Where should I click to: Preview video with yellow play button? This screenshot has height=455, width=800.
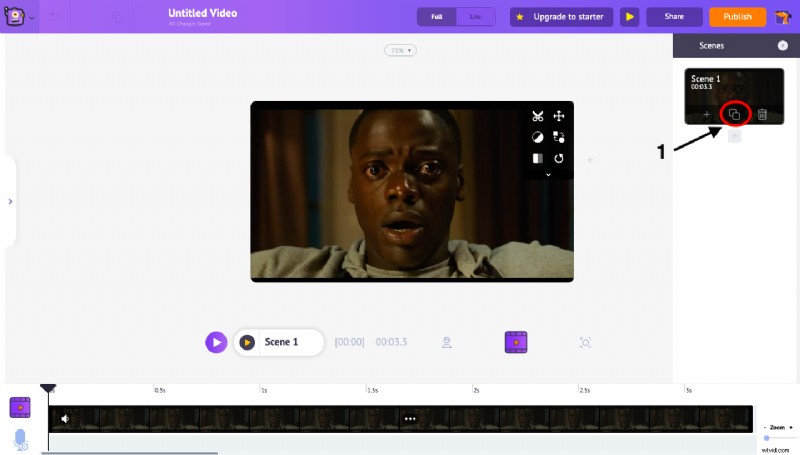630,17
